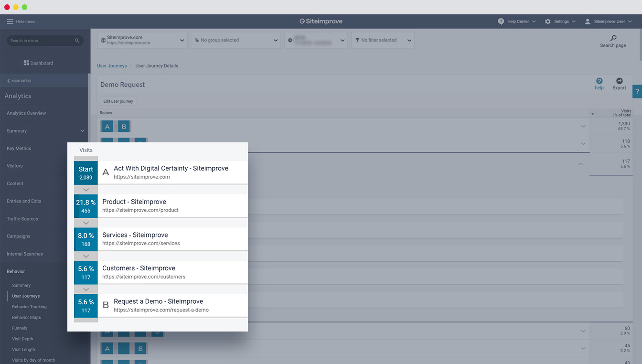Screen dimensions: 642x364
Task: Click the Hide menu label
Action: pyautogui.click(x=26, y=21)
